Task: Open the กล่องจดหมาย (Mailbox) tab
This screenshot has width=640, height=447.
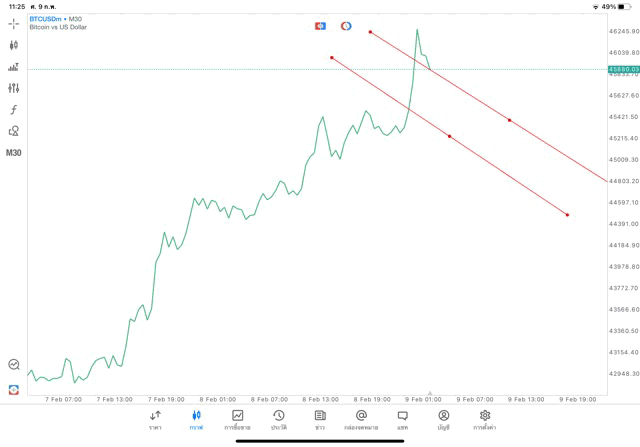Action: [361, 420]
